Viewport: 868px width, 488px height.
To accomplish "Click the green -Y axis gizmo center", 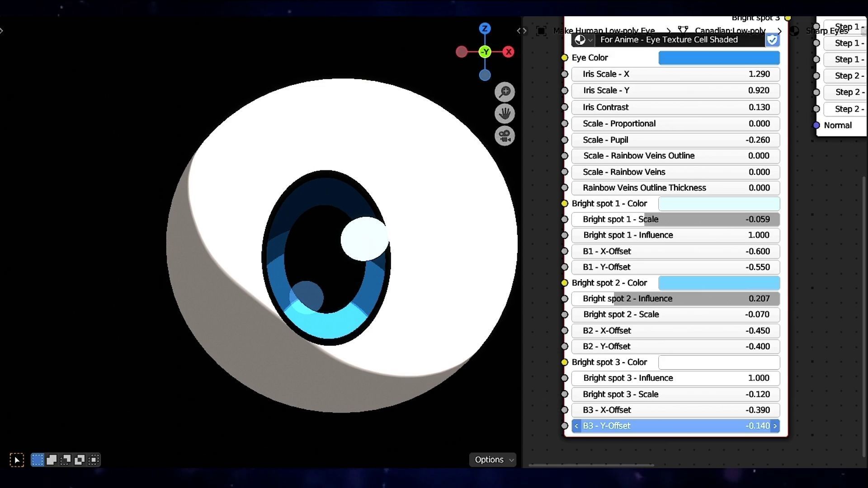I will [485, 52].
